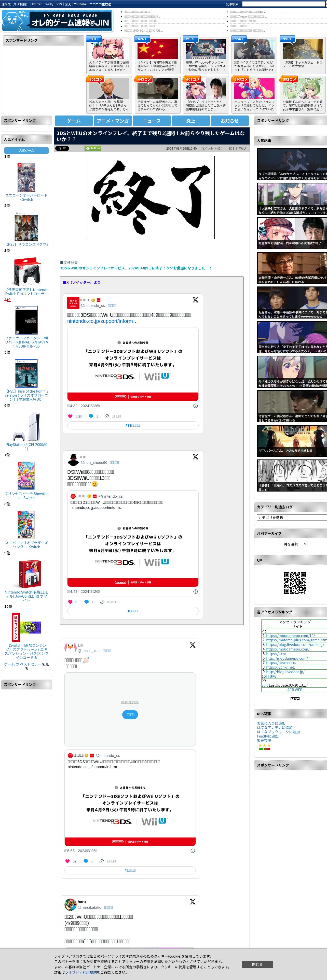327x980 pixels.
Task: Open related article link about 4月9日 service end
Action: tap(136, 268)
